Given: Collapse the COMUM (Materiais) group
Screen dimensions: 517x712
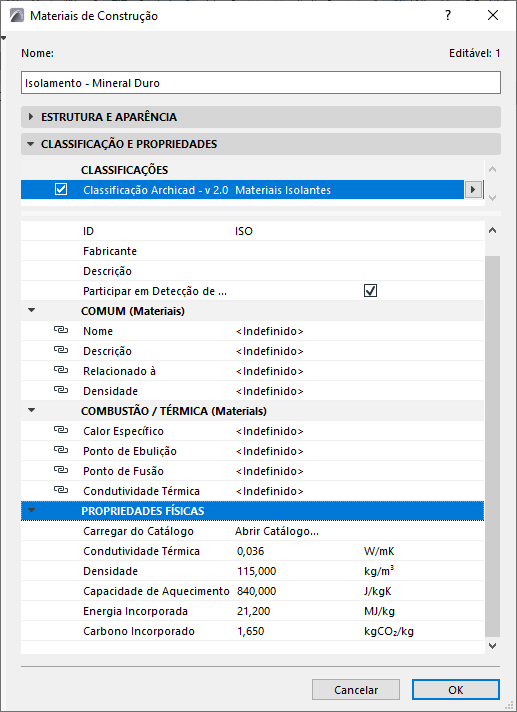Looking at the screenshot, I should tap(31, 311).
